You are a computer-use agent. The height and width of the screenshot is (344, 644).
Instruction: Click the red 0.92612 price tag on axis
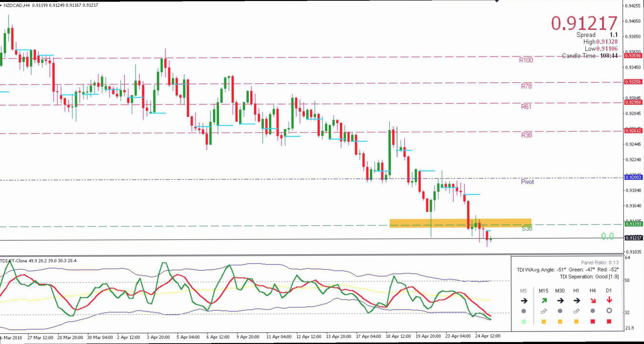pyautogui.click(x=633, y=131)
